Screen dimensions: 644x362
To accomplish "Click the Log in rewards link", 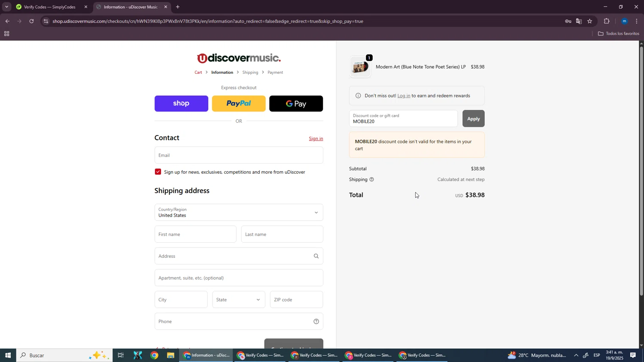I will (x=404, y=96).
